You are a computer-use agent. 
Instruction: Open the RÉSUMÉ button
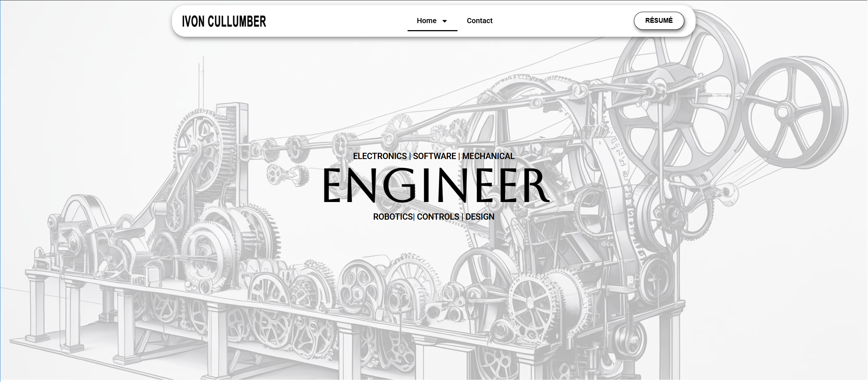[x=659, y=21]
